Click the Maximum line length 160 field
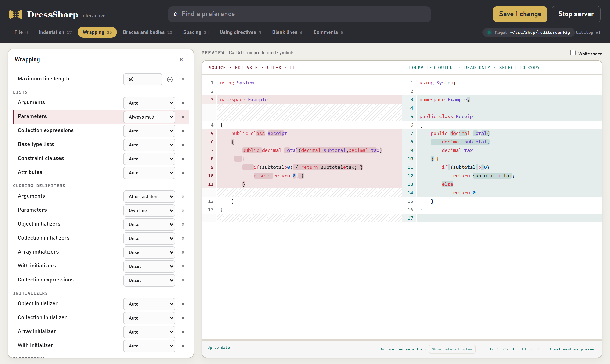The width and height of the screenshot is (610, 364). (143, 79)
